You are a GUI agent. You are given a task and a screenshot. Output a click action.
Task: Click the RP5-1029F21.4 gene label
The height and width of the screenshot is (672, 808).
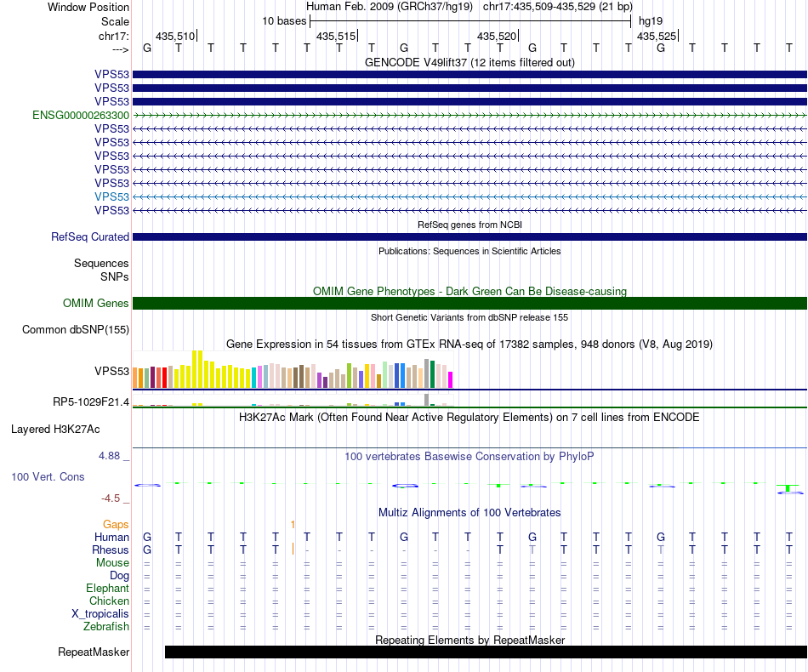91,402
